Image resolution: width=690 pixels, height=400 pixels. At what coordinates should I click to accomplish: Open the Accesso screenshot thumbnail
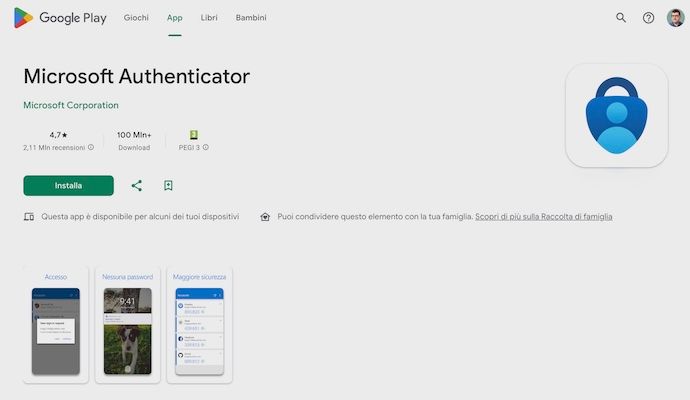[56, 325]
